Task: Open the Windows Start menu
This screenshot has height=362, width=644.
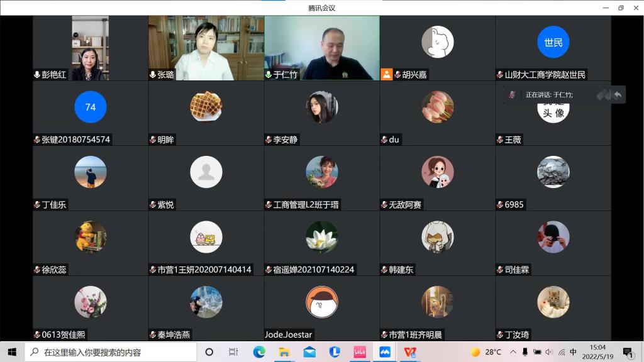Action: pyautogui.click(x=12, y=352)
